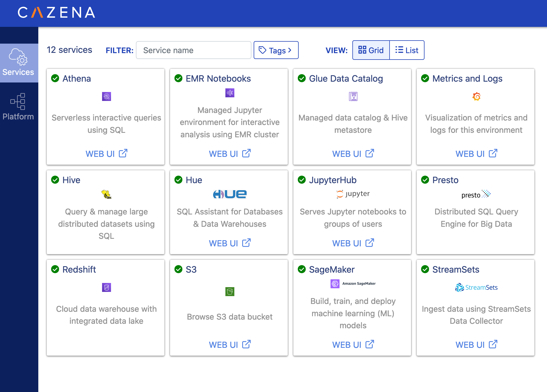547x392 pixels.
Task: Click the green status check on Athena
Action: click(x=55, y=79)
